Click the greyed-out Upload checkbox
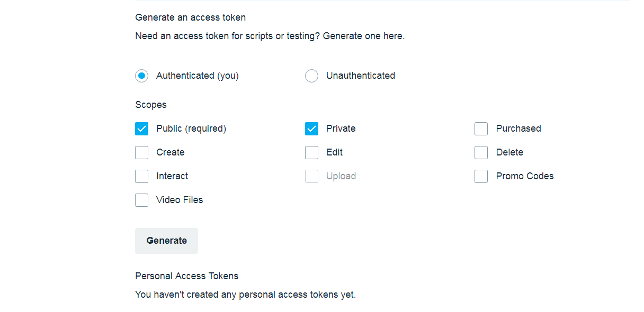 [311, 176]
